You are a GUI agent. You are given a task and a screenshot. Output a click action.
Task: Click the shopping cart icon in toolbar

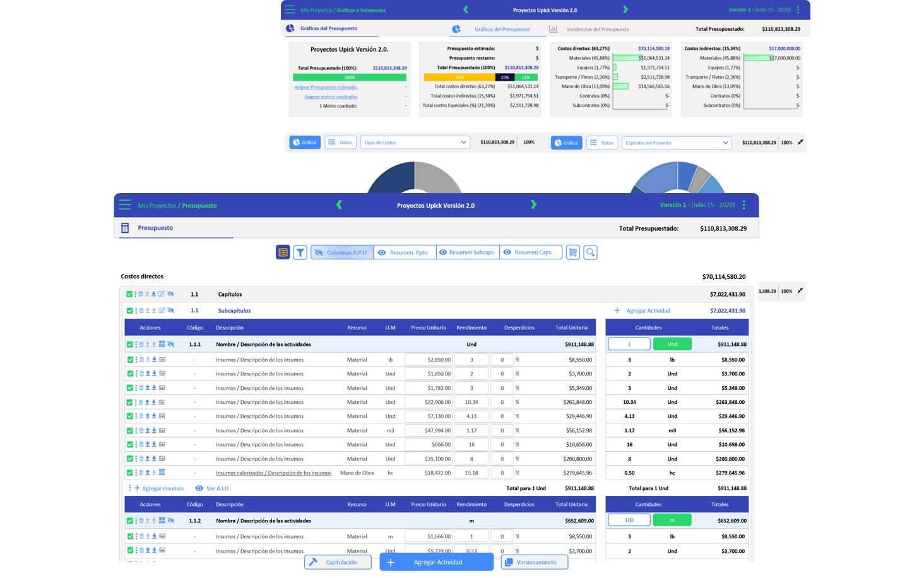point(573,252)
